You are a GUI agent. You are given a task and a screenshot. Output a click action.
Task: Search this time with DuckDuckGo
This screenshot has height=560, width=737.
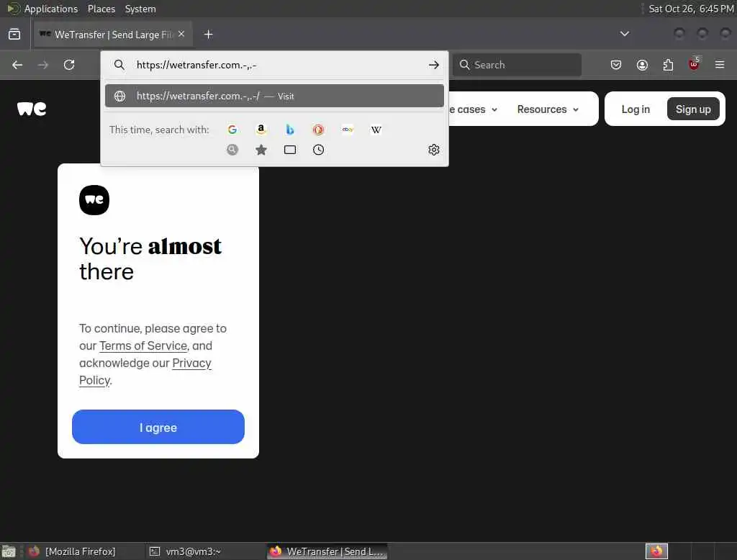[x=318, y=130]
